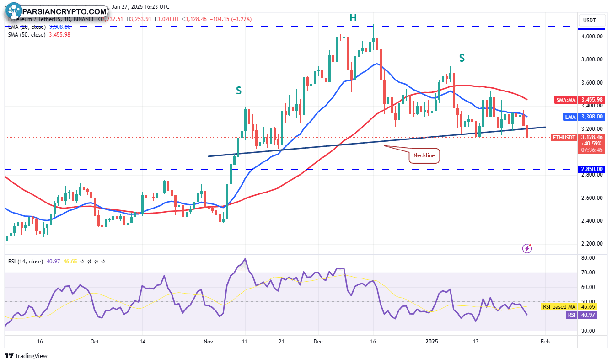The height and width of the screenshot is (364, 612).
Task: Click the right shoulder S label
Action: (462, 58)
